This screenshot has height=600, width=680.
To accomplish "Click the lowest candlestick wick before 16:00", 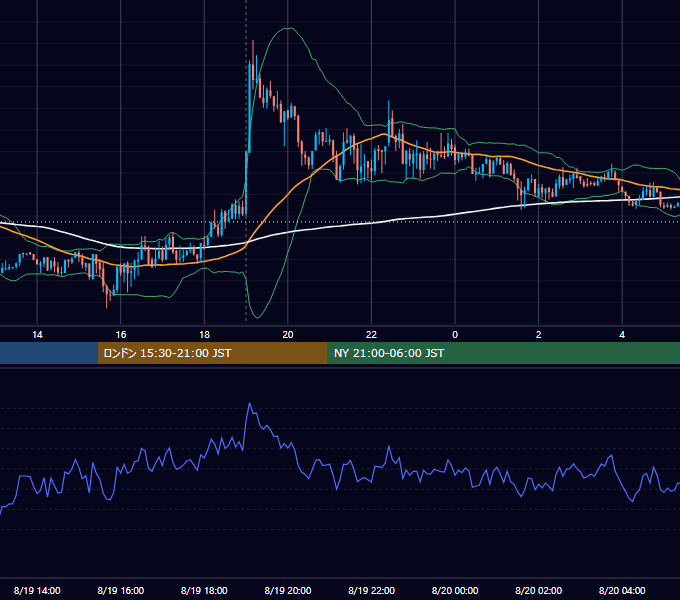I will [x=107, y=303].
